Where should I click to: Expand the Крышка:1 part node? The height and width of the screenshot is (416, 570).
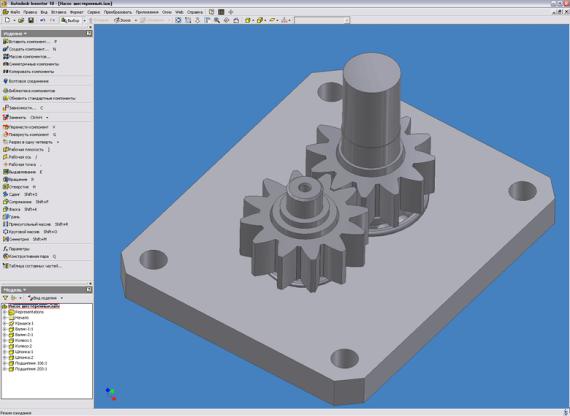coord(5,323)
